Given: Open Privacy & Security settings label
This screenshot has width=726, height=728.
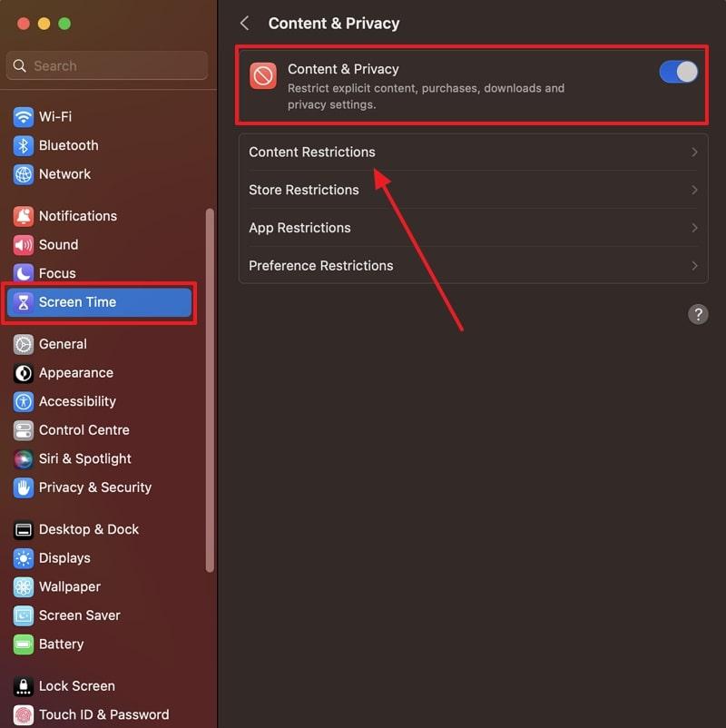Looking at the screenshot, I should (x=95, y=487).
